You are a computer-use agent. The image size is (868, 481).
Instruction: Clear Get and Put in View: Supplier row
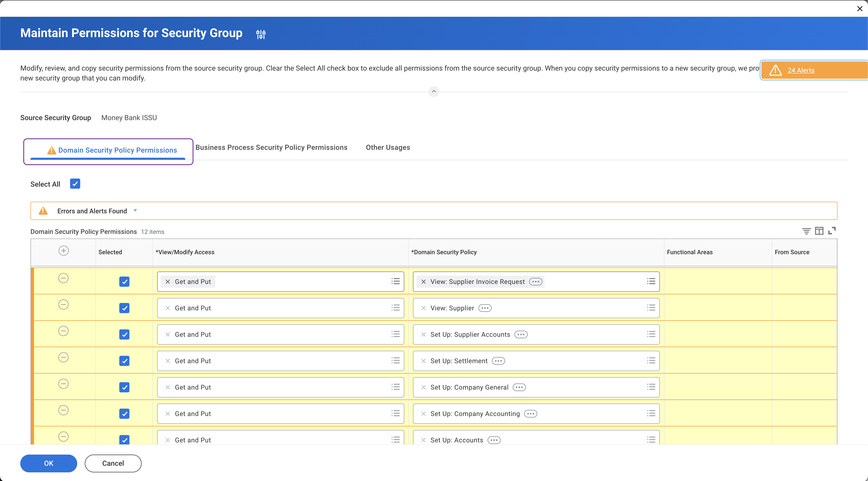click(168, 308)
